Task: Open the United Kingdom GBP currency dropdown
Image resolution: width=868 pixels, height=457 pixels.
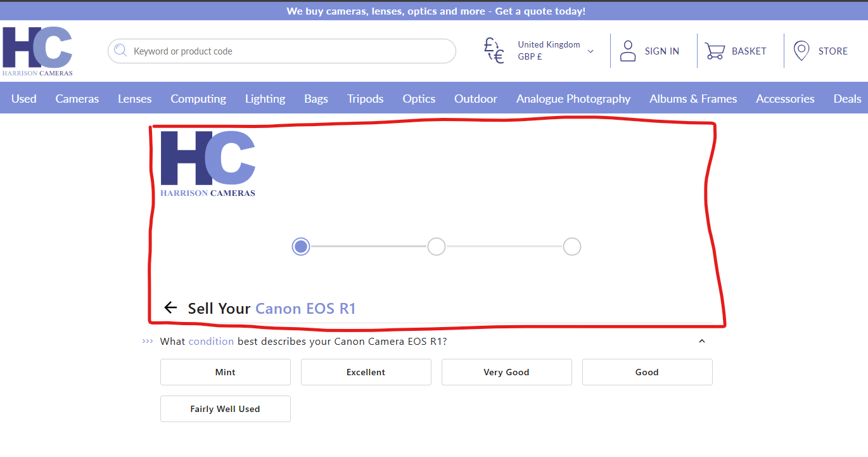Action: click(556, 51)
